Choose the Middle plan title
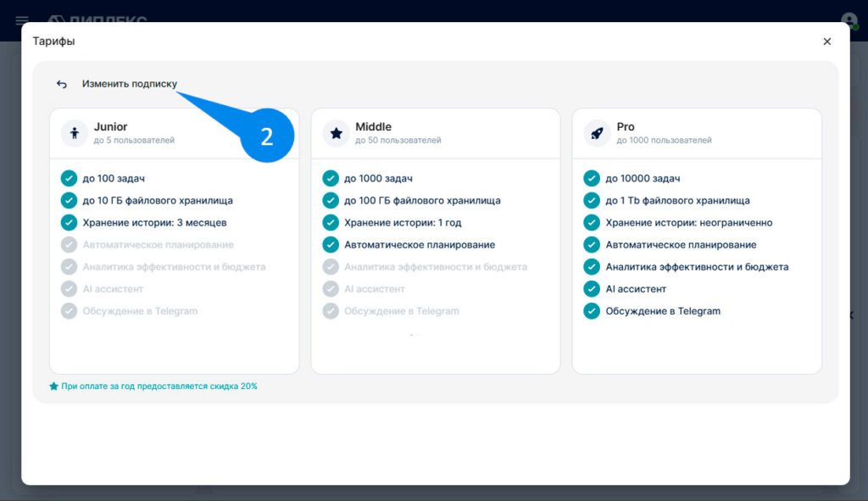 373,127
